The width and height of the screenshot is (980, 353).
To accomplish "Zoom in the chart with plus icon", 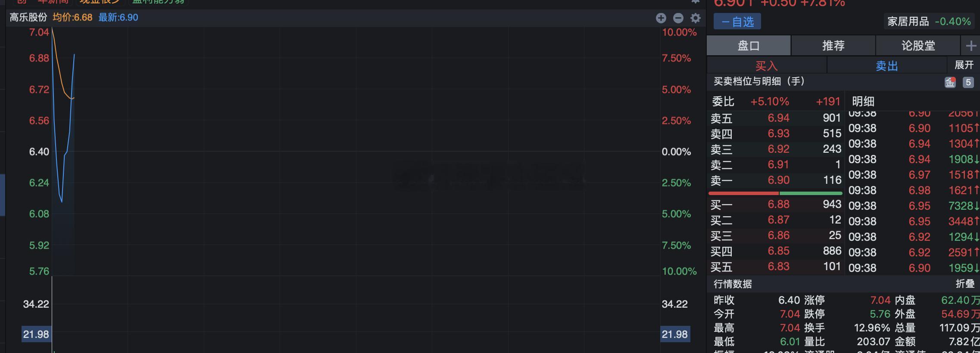I will click(661, 18).
